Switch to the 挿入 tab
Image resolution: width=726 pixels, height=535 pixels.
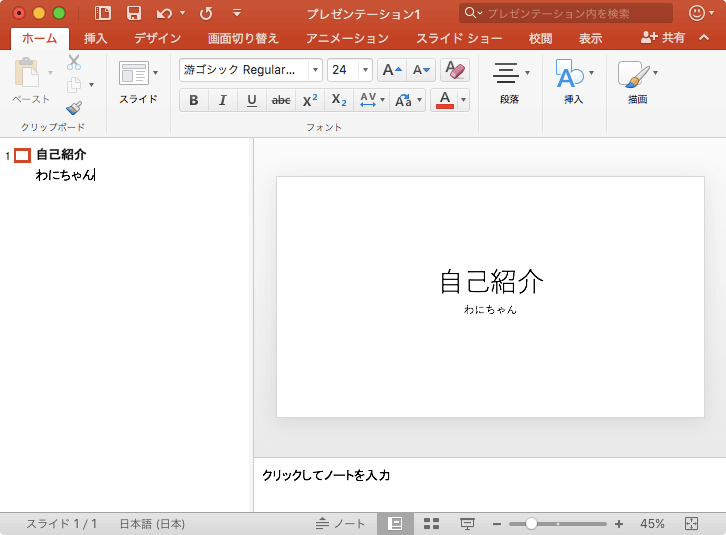tap(96, 38)
